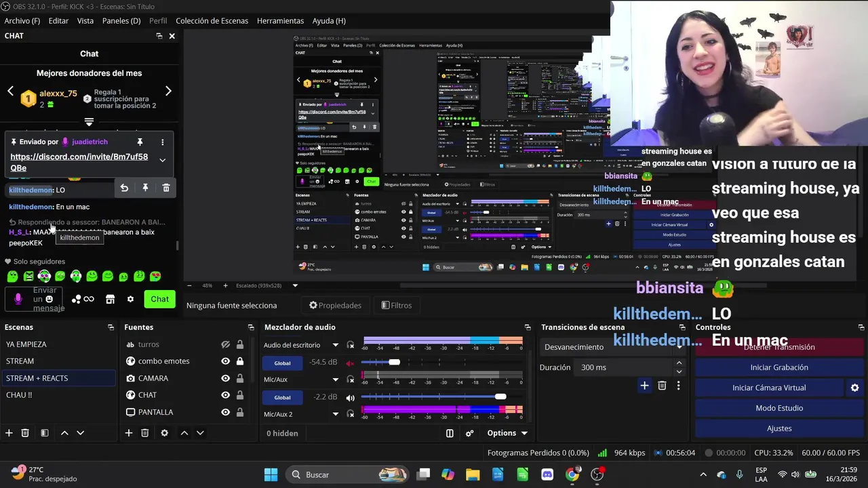Unlock the turros source
The width and height of the screenshot is (868, 488).
pos(240,344)
